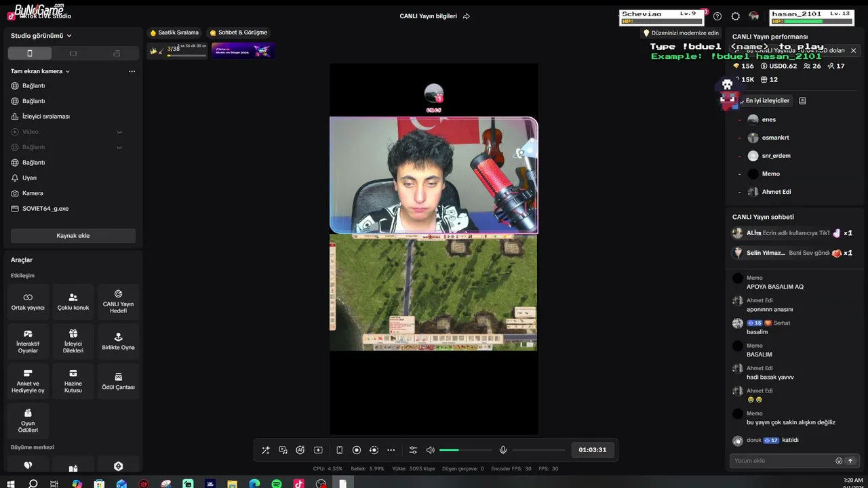Open the magic wand effects tool
The image size is (868, 488).
(x=265, y=450)
